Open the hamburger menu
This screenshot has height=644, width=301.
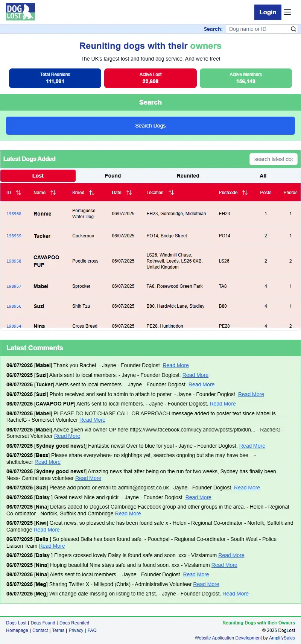pyautogui.click(x=287, y=12)
